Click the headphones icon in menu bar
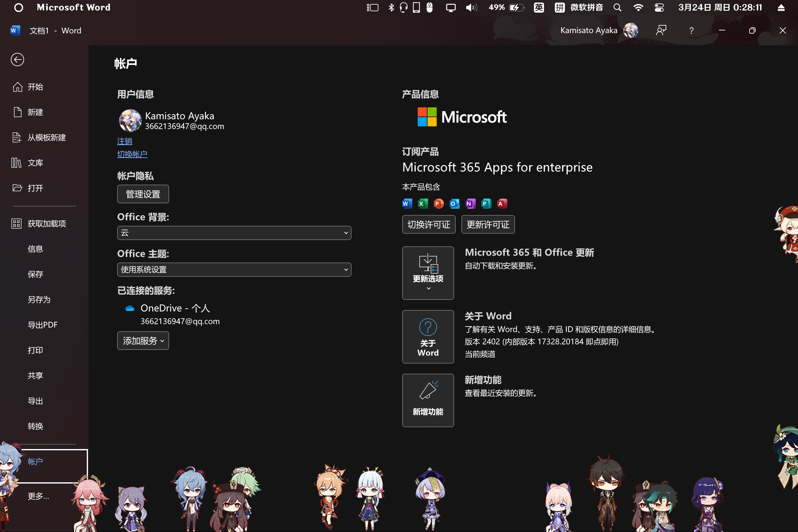The height and width of the screenshot is (532, 798). 403,8
